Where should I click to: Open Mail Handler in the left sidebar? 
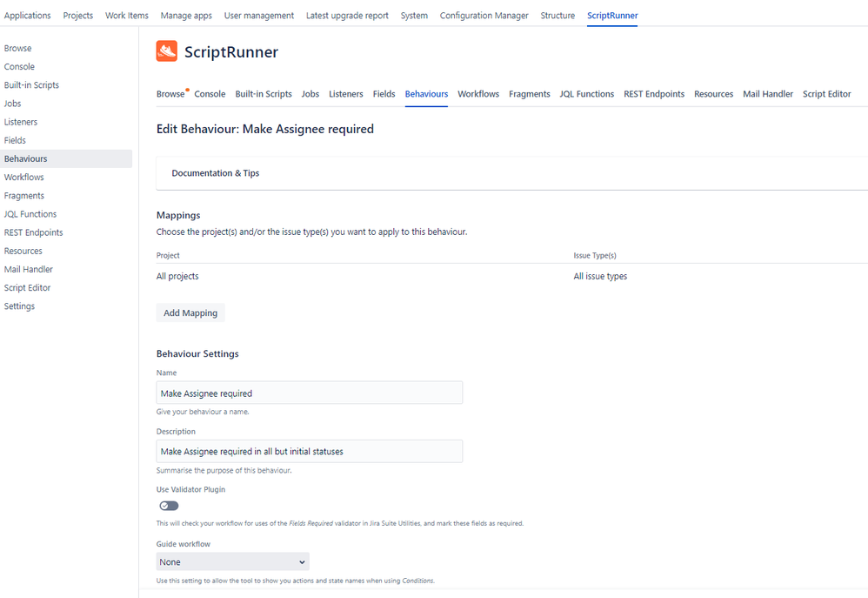point(28,269)
